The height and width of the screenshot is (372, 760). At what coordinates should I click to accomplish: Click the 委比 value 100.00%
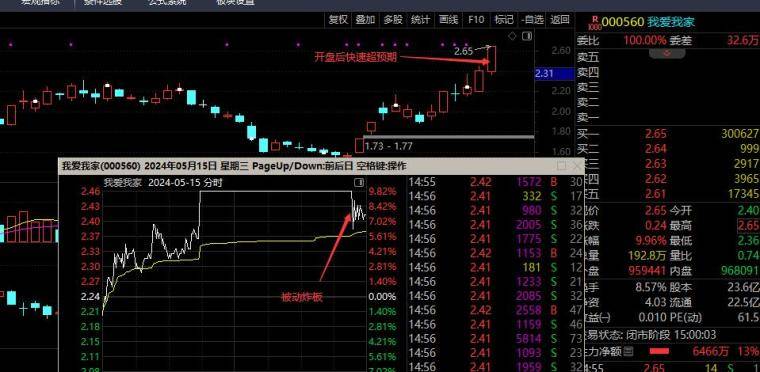(645, 41)
